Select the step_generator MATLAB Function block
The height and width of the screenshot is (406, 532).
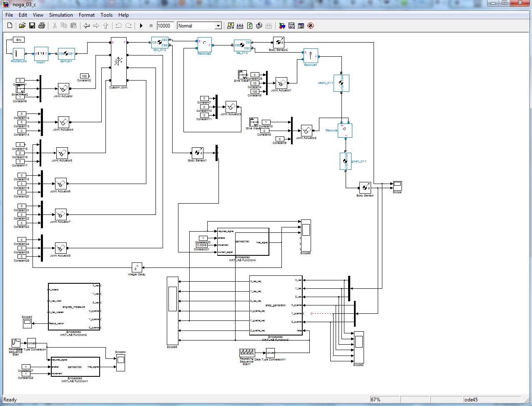point(276,305)
